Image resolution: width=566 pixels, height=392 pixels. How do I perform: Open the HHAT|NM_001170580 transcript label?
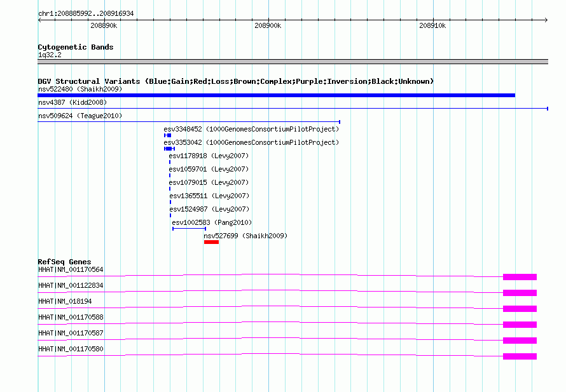[x=71, y=349]
